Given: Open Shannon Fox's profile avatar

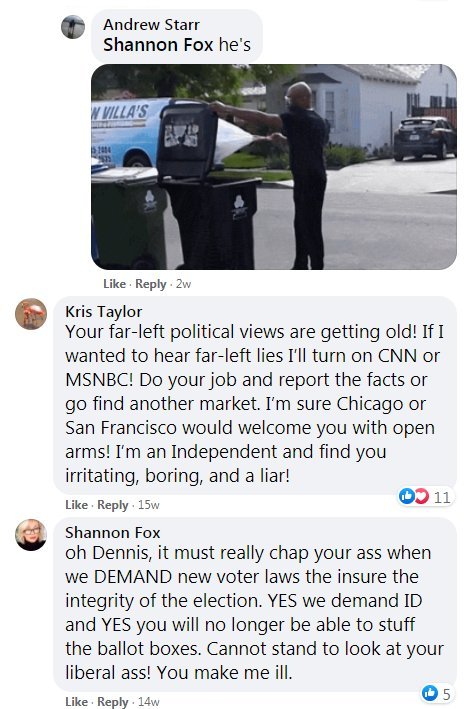Looking at the screenshot, I should coord(31,535).
